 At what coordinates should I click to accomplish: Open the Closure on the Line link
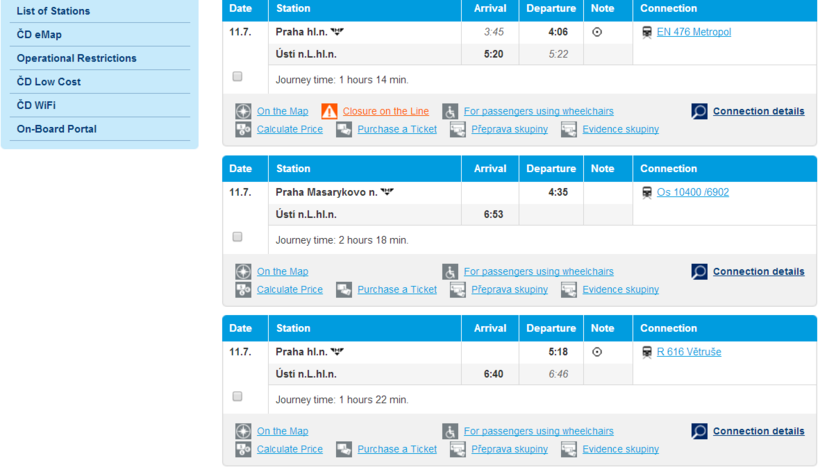click(385, 111)
